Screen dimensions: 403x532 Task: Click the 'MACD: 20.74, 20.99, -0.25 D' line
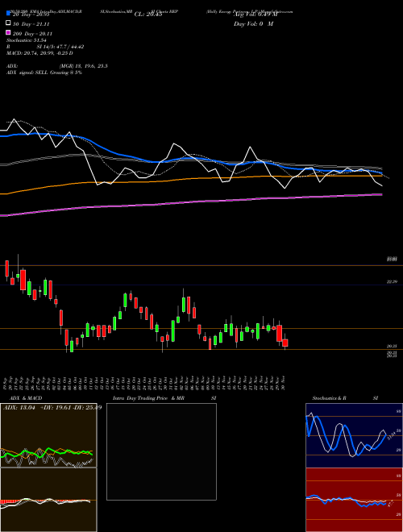point(39,53)
